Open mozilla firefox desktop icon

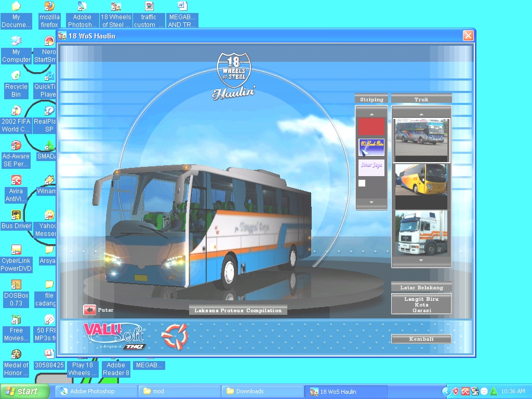click(49, 14)
